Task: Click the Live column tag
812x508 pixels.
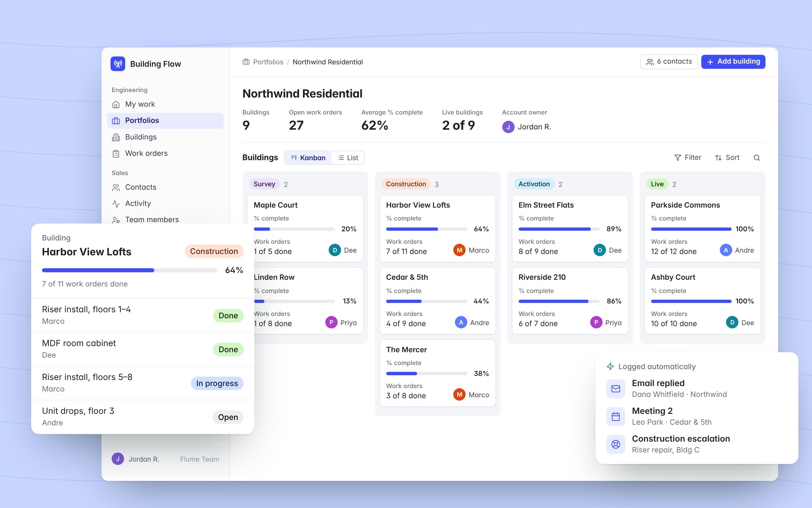Action: [x=657, y=184]
